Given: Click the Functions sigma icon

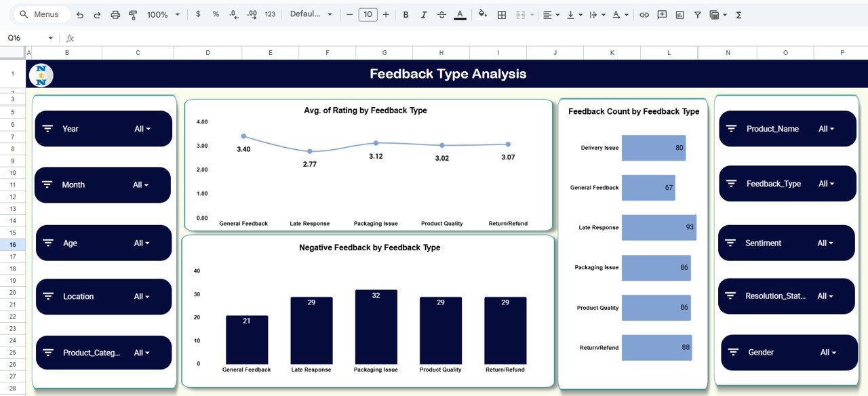Looking at the screenshot, I should point(737,14).
